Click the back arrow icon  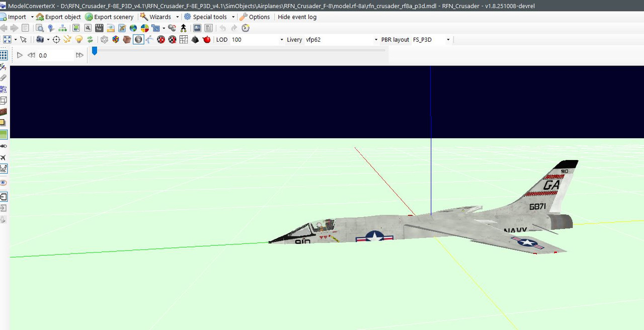[4, 28]
